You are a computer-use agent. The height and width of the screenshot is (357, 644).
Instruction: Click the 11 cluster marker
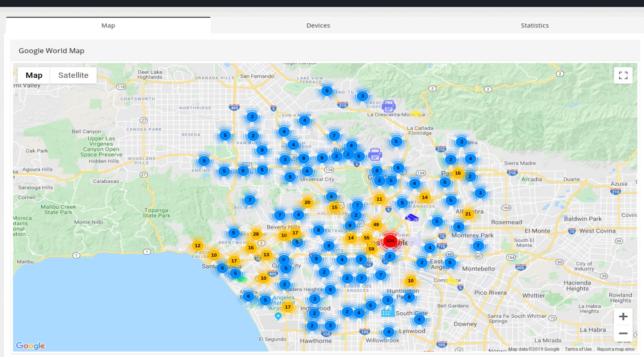click(379, 199)
